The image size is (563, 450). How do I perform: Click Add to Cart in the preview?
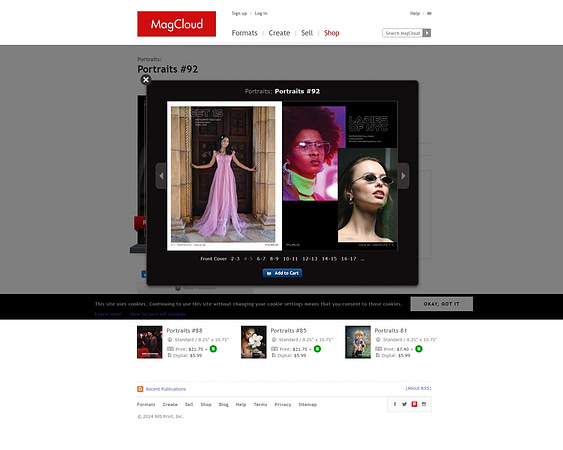pos(282,273)
